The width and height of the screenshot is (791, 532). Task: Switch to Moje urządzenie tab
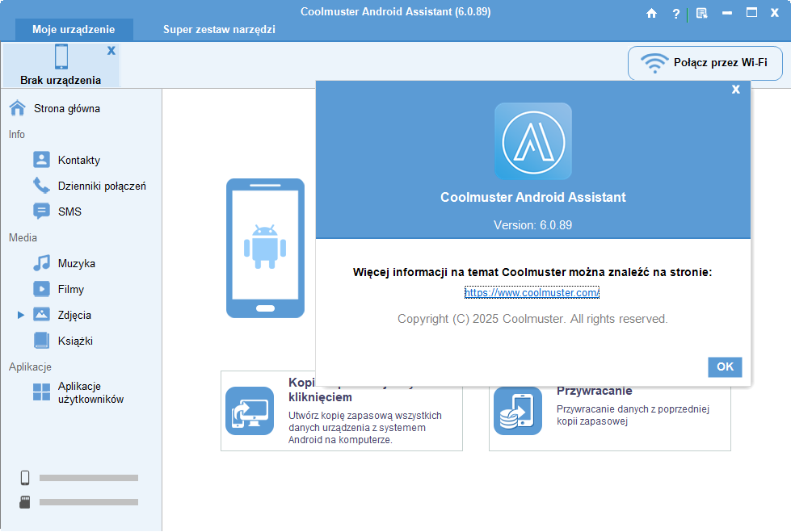(x=74, y=29)
